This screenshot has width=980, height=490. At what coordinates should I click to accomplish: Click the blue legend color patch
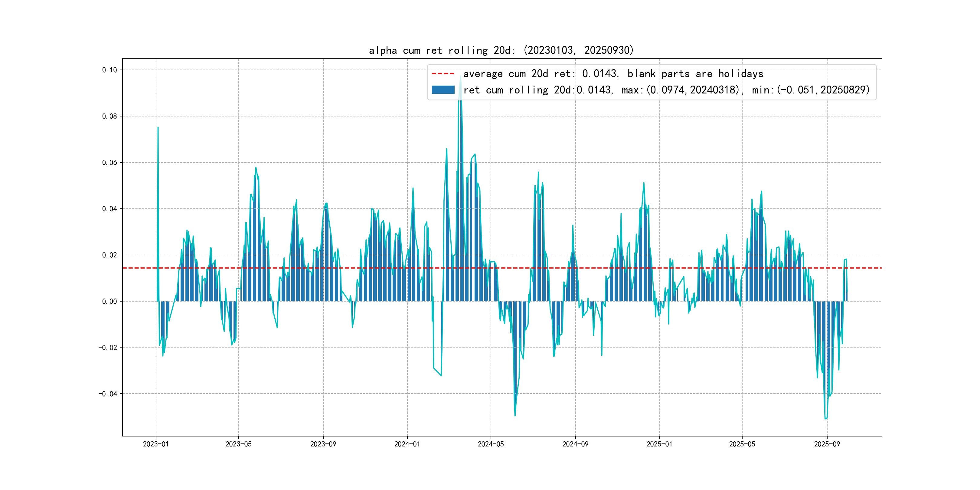443,90
